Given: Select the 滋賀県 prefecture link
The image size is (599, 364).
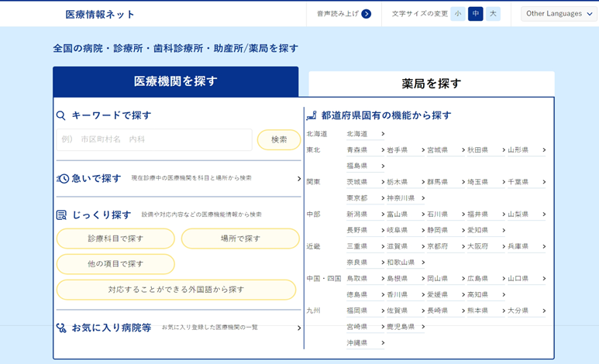Looking at the screenshot, I should click(406, 246).
